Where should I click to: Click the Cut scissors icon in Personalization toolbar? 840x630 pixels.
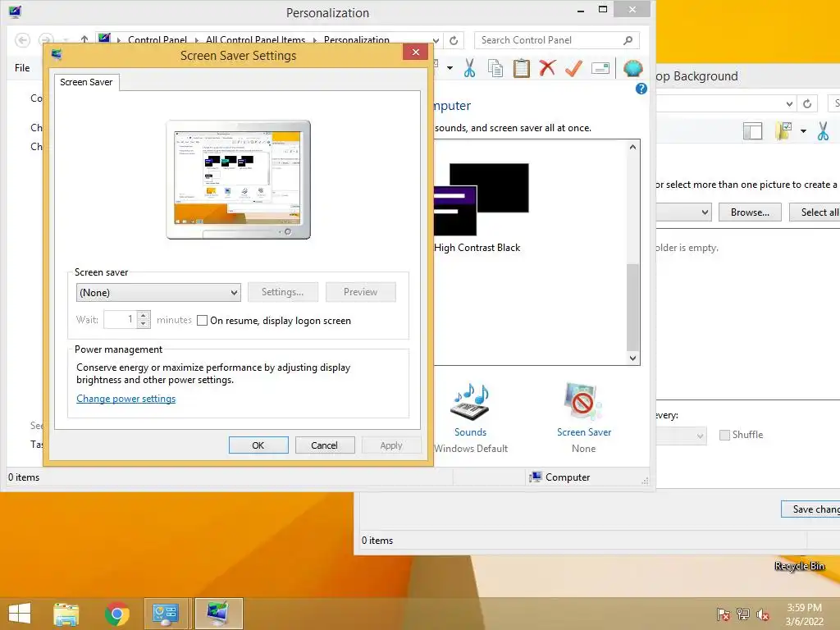pyautogui.click(x=469, y=69)
